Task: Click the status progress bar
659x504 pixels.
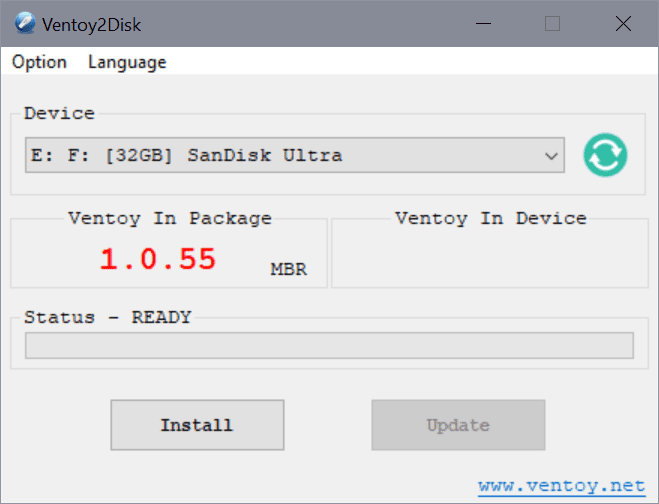Action: click(329, 346)
